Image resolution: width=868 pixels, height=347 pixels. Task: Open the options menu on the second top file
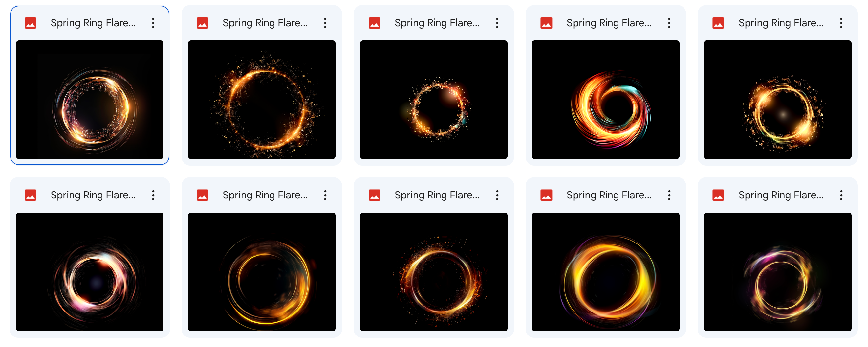pyautogui.click(x=326, y=23)
